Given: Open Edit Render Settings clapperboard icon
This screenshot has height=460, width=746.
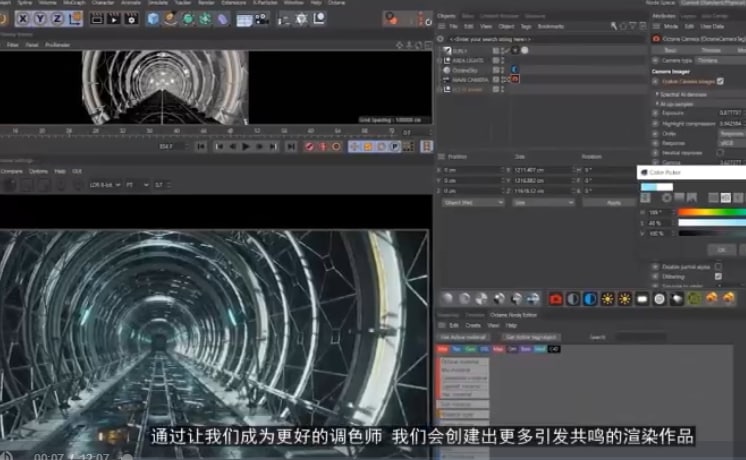Looking at the screenshot, I should click(x=131, y=19).
